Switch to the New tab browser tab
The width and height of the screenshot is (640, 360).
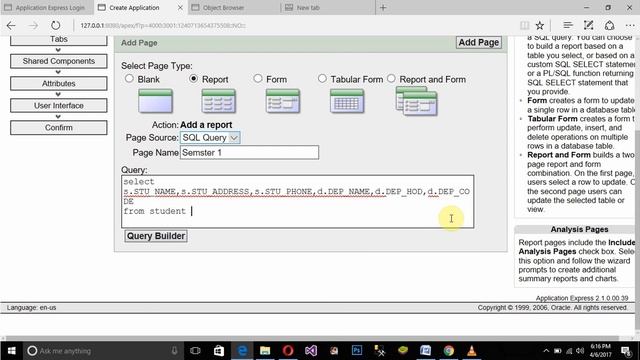point(328,8)
